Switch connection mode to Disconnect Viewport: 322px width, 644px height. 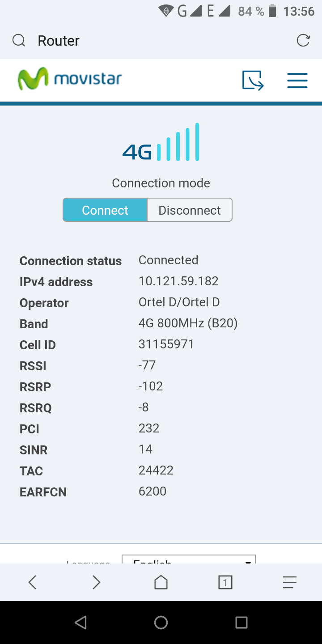pos(189,210)
